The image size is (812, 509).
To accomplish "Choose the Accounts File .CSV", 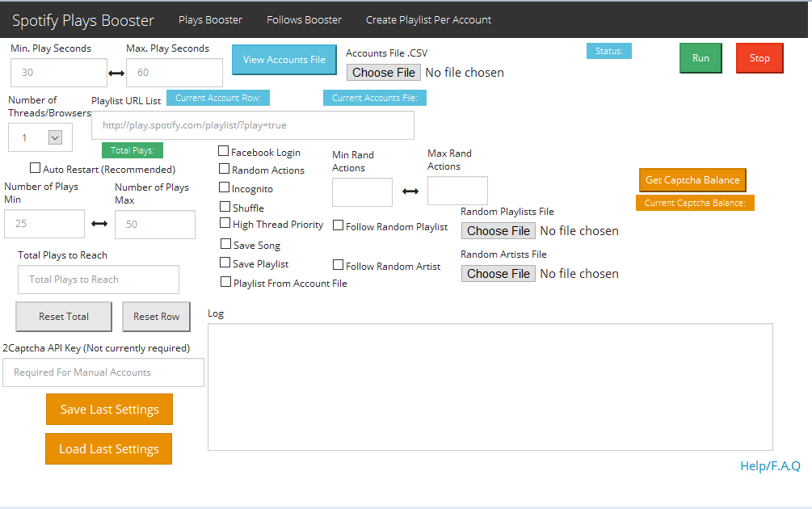I will (384, 73).
